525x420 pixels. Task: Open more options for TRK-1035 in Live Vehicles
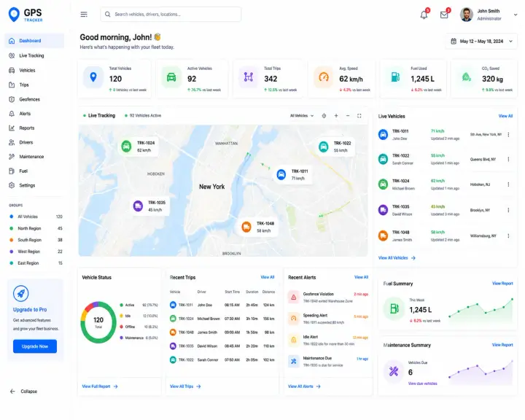[x=508, y=210]
